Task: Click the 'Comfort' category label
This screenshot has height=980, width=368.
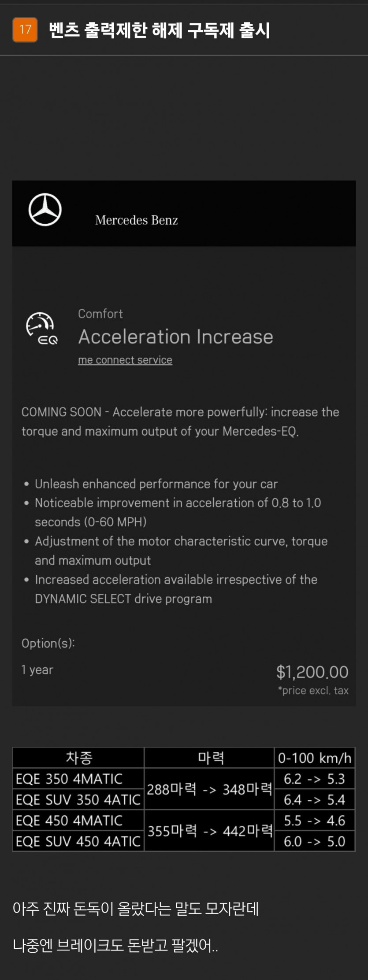Action: [x=100, y=314]
